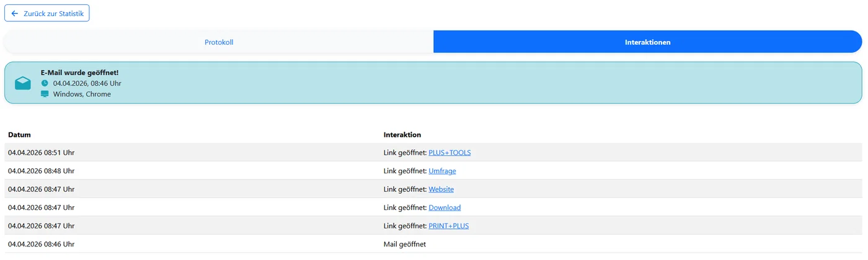The image size is (868, 260).
Task: Click the back arrow icon in Zurück button
Action: coord(15,13)
